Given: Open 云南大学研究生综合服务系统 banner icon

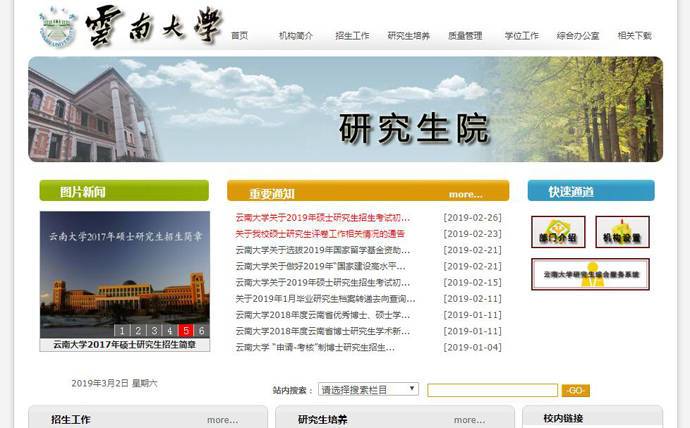Looking at the screenshot, I should click(590, 274).
